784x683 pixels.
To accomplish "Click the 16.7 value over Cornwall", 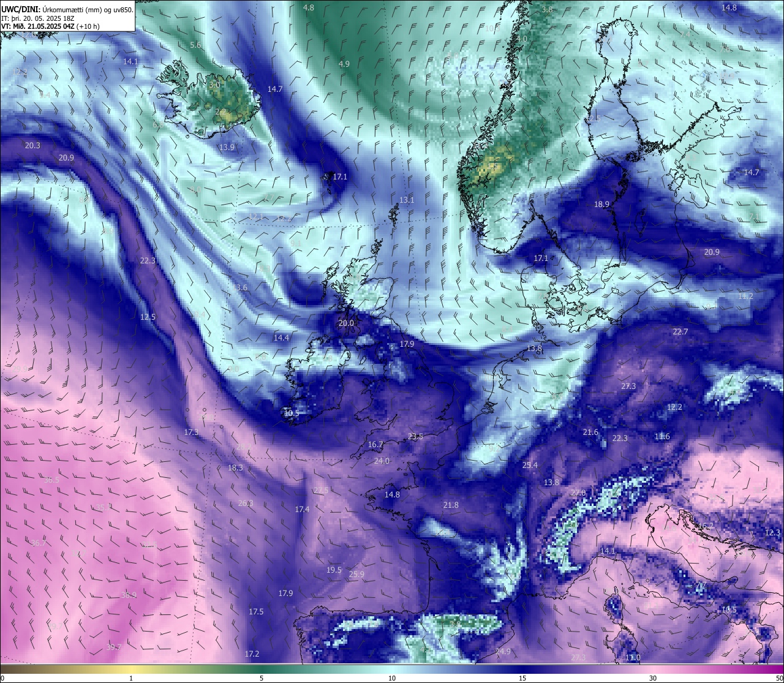I will (375, 444).
